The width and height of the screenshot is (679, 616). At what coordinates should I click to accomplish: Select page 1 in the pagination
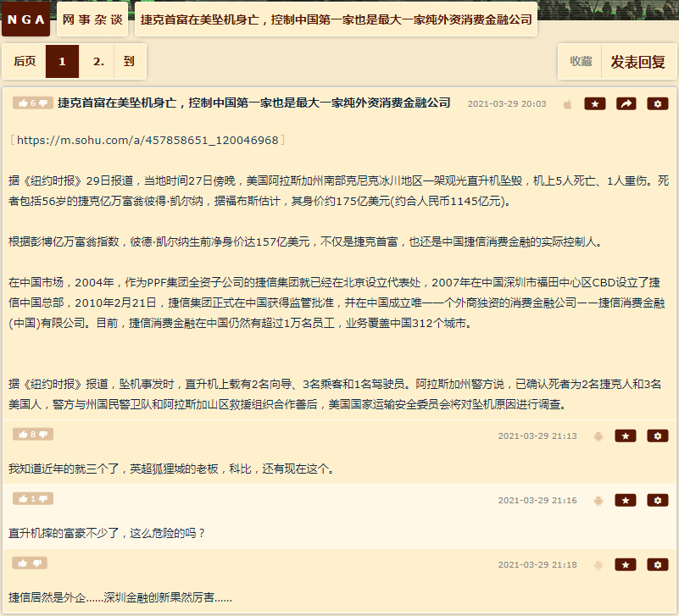click(x=63, y=61)
